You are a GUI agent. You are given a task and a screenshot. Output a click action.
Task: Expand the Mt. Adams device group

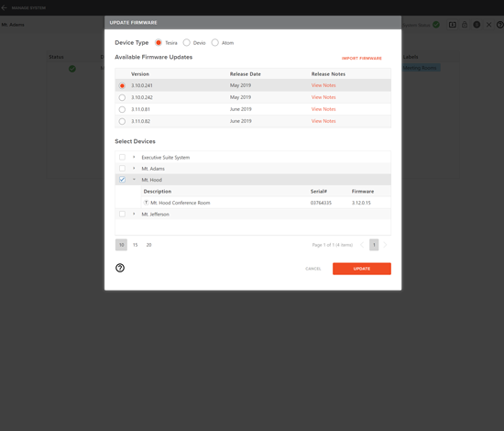pos(134,168)
